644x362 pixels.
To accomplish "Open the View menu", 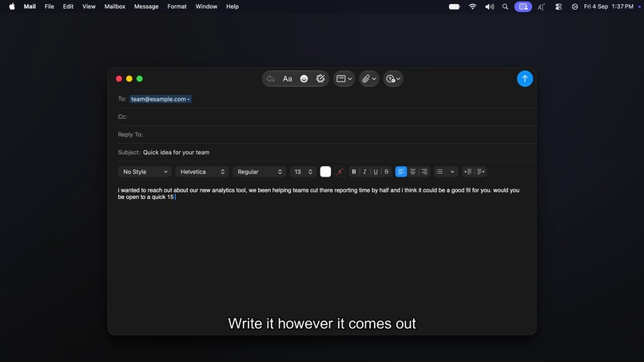I will [x=89, y=6].
